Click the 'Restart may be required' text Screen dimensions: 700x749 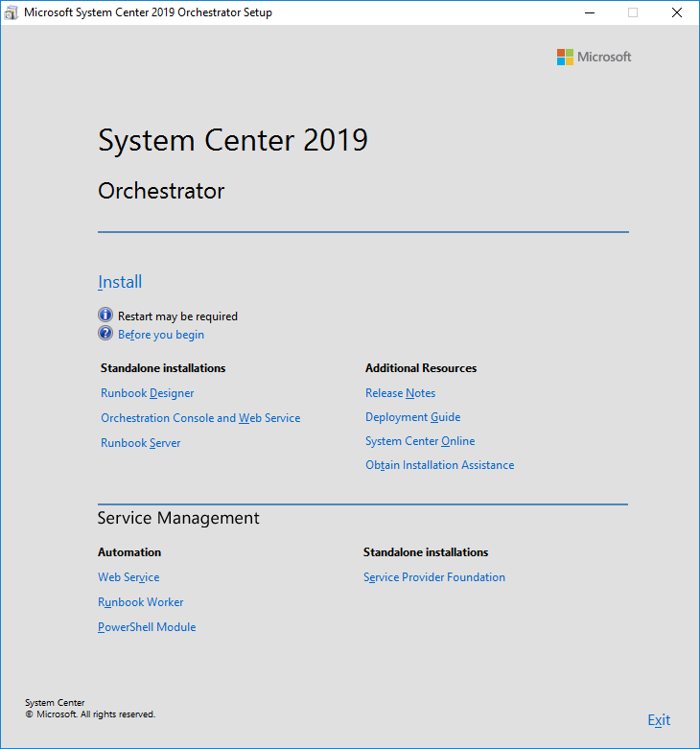177,316
